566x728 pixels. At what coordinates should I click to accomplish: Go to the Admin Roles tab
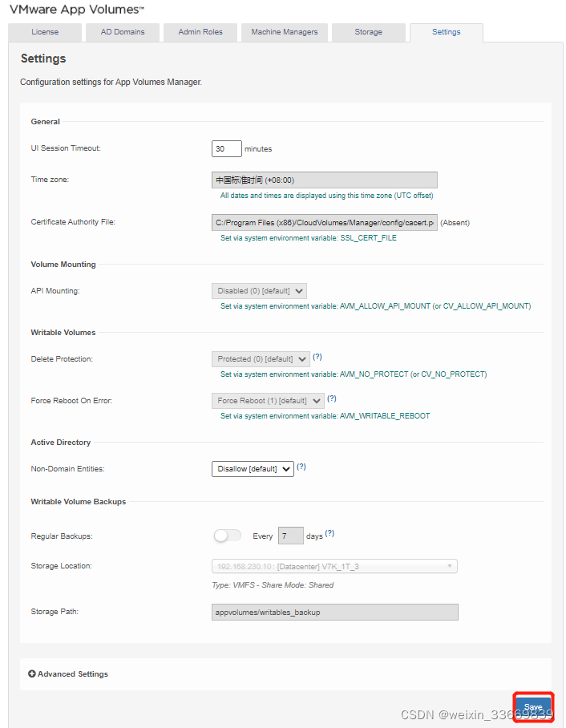[201, 32]
